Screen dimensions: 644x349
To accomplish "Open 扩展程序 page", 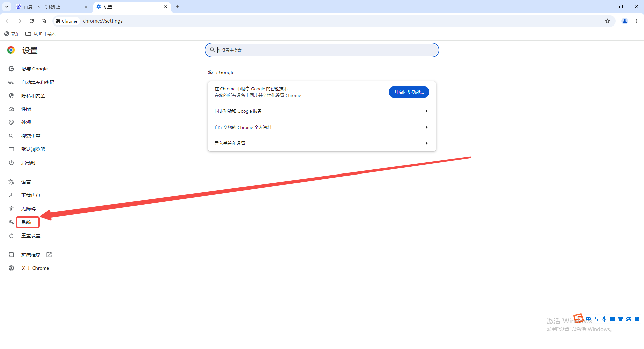I will click(x=31, y=255).
